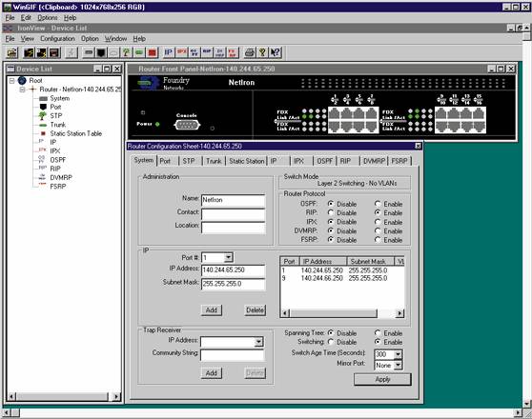Collapse the Router NetIron node
532x419 pixels.
point(22,90)
